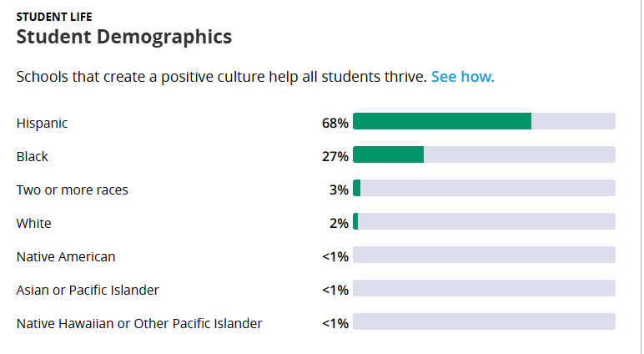
Task: Open the 'See how.' link
Action: [462, 77]
